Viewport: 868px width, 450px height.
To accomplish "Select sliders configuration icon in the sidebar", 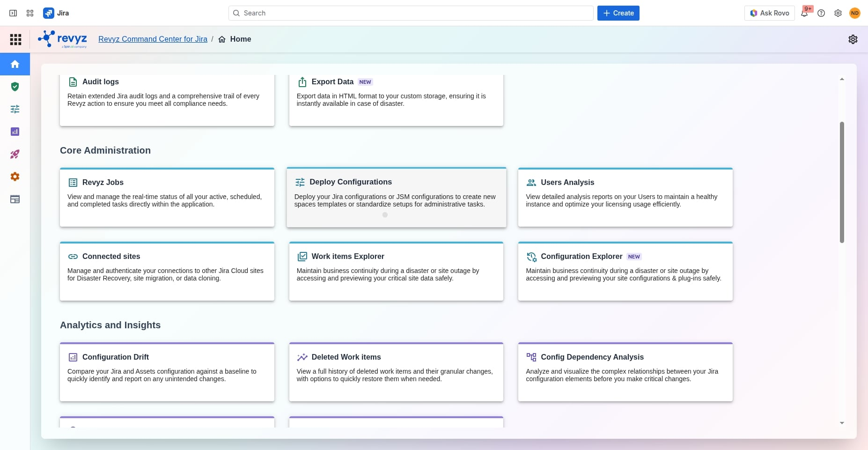I will point(15,109).
